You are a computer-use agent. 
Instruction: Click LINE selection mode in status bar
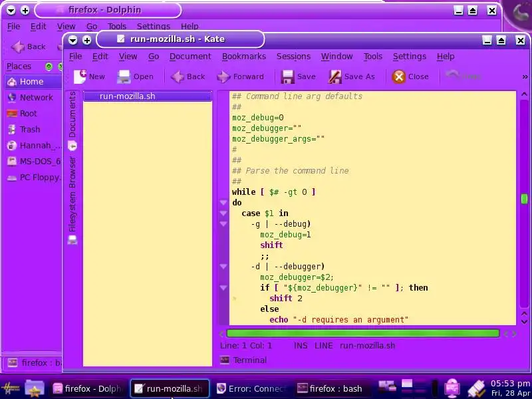click(x=324, y=346)
